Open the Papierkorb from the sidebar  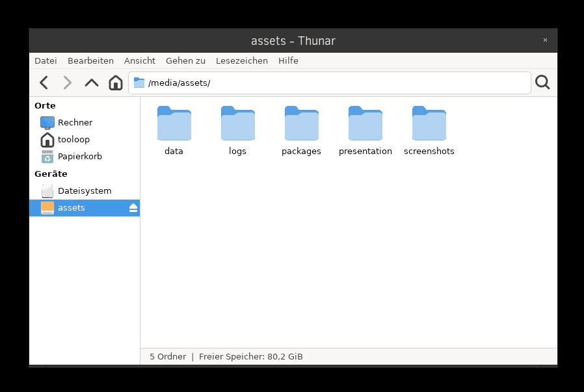coord(79,156)
